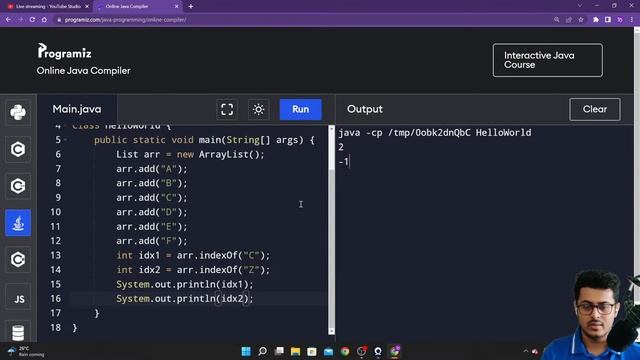Go back in browser history
640x360 pixels.
[x=9, y=20]
